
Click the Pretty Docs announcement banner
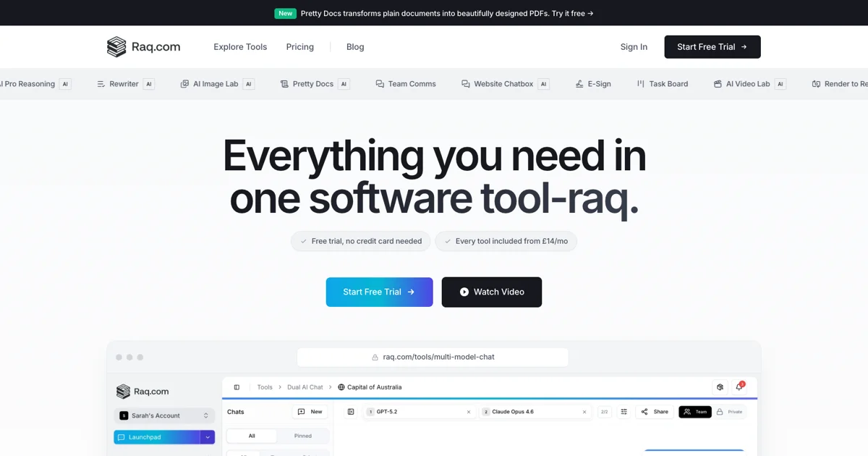(434, 13)
